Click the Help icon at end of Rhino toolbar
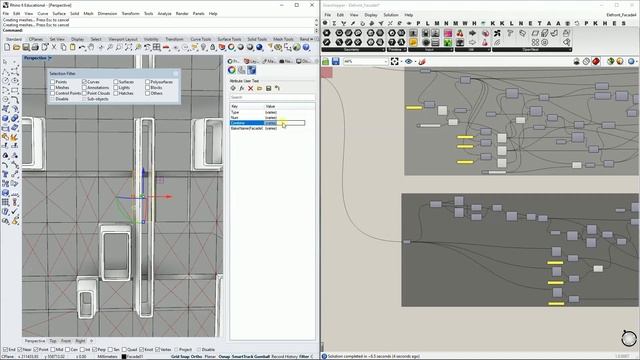The width and height of the screenshot is (640, 360). (x=306, y=47)
